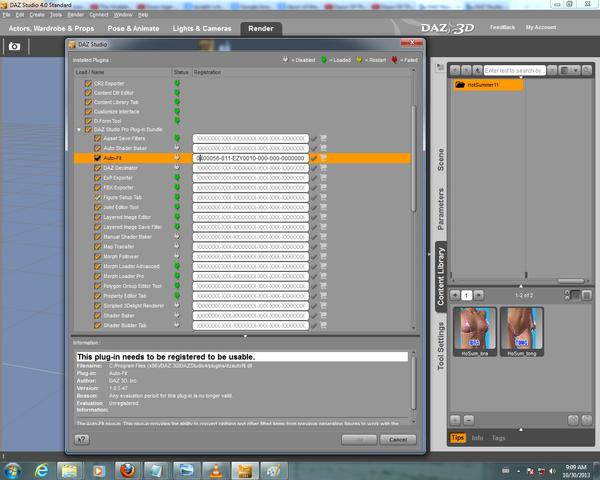The width and height of the screenshot is (600, 480).
Task: Click the clear search button next to search field
Action: [552, 70]
